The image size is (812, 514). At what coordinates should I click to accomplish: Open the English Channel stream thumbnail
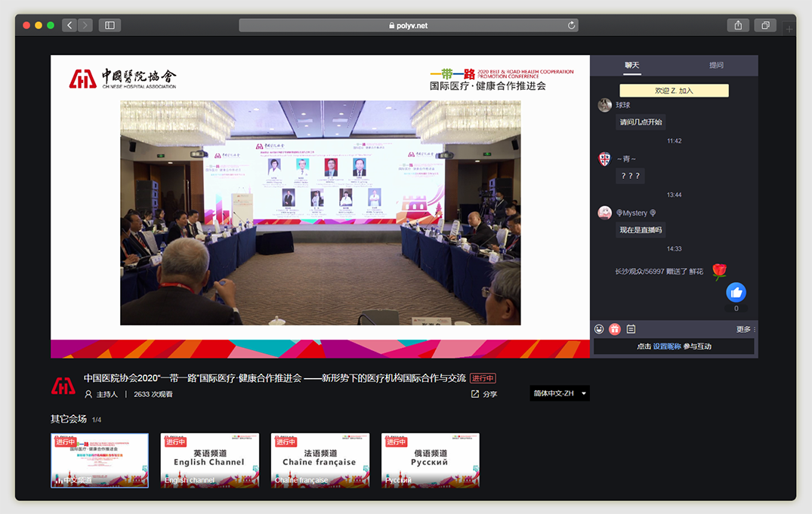coord(209,460)
